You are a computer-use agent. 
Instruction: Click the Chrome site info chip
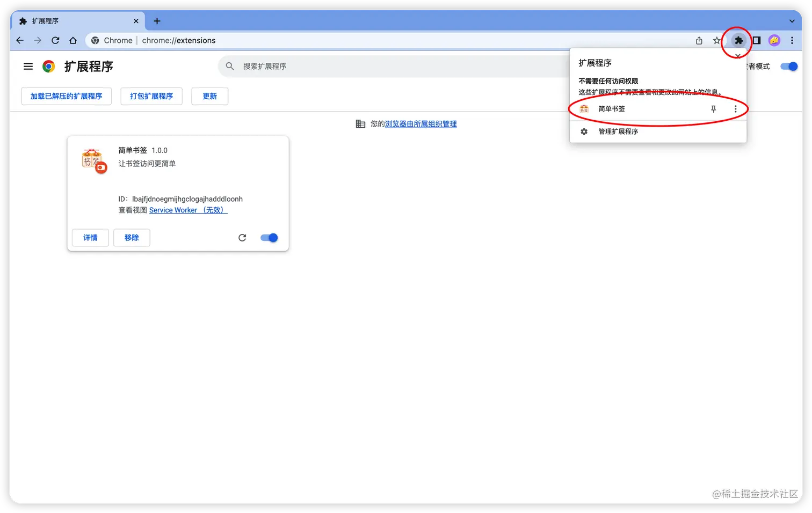pos(112,40)
